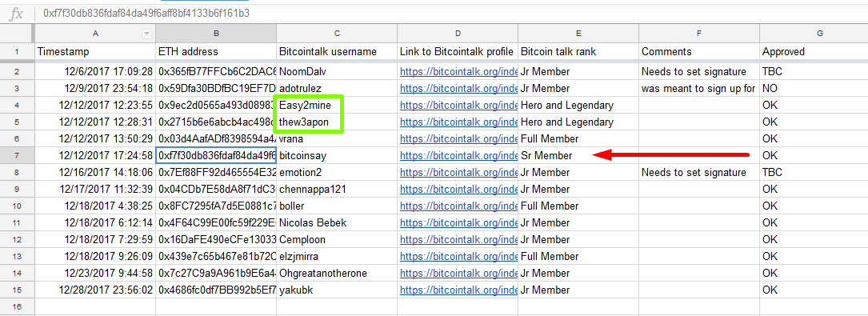
Task: Select the 'vrana' username cell
Action: [337, 139]
